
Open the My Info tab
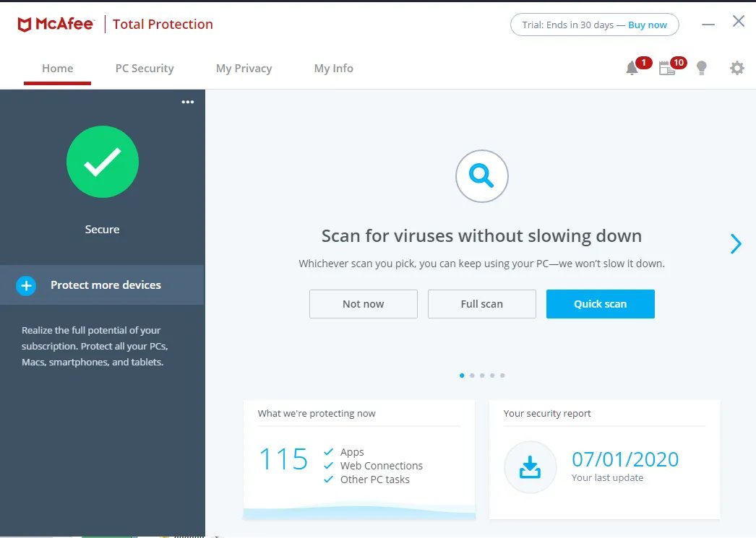coord(333,69)
